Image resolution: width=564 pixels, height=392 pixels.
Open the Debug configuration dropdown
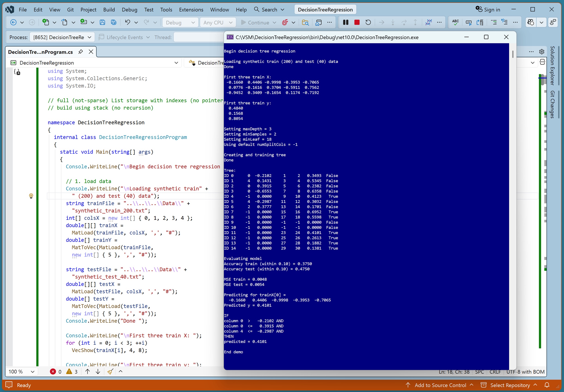pyautogui.click(x=180, y=22)
